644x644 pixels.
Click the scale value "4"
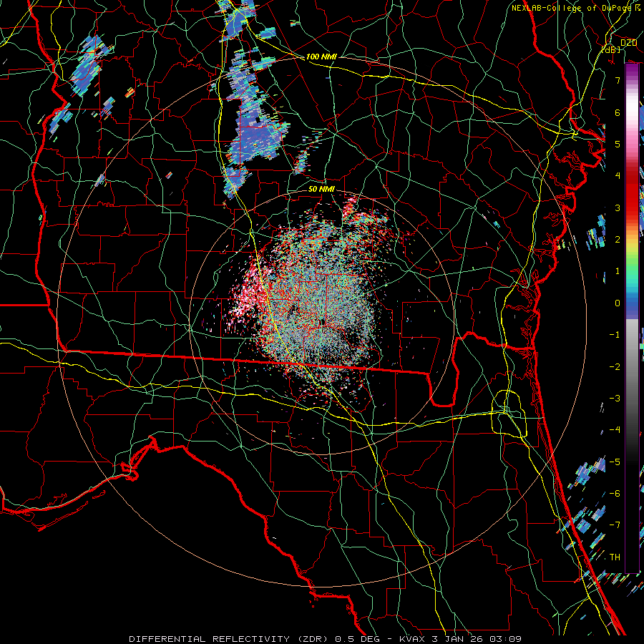(618, 176)
